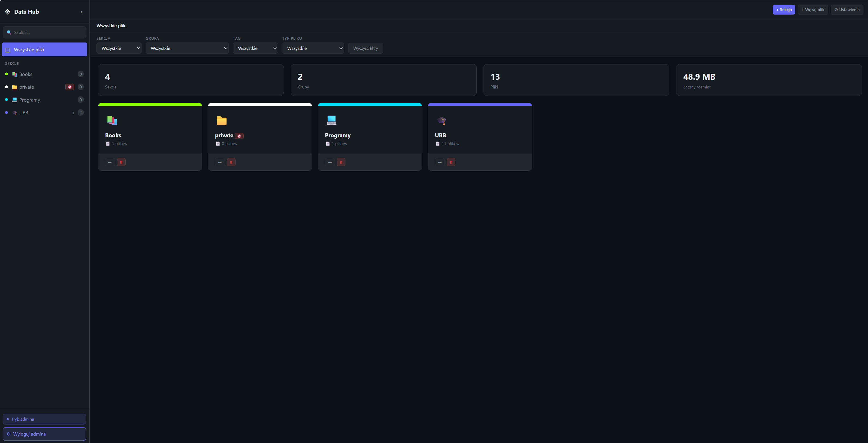Open Ustawienia settings
Viewport: 868px width, 443px height.
tap(847, 10)
